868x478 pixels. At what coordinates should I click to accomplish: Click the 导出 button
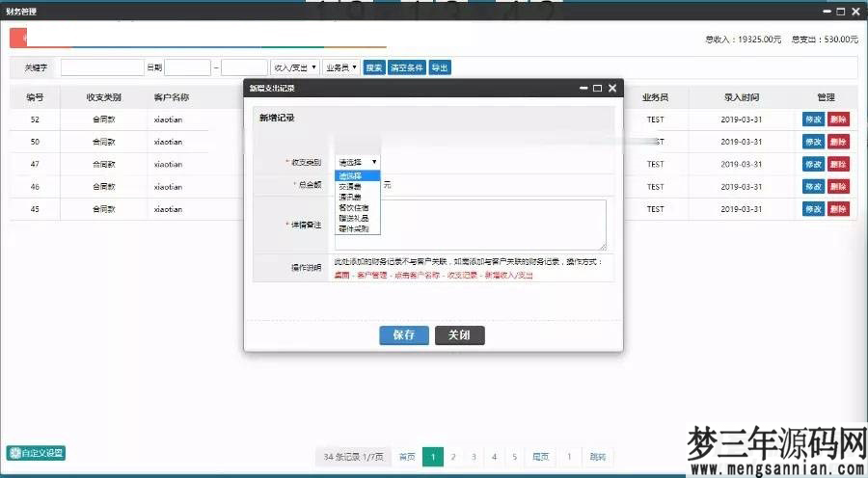pyautogui.click(x=440, y=67)
